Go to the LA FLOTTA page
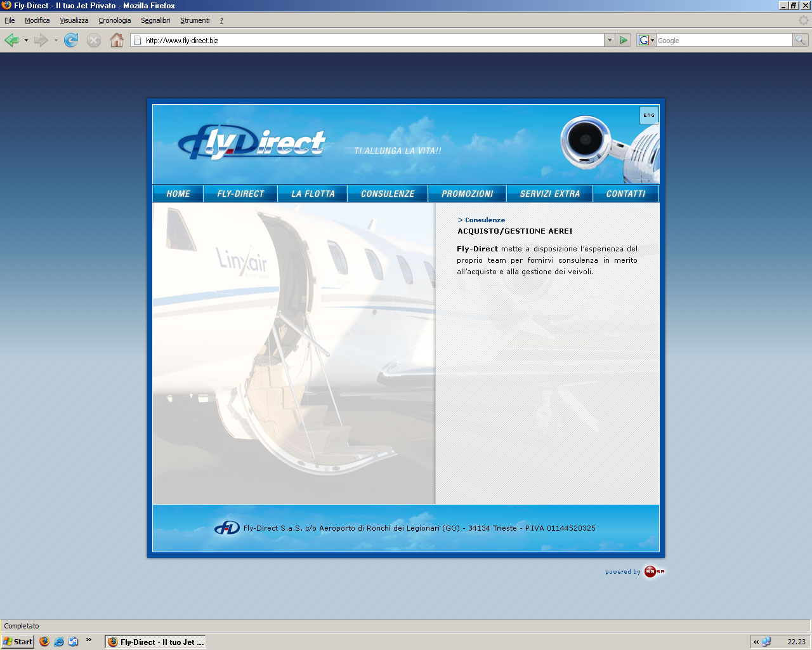This screenshot has width=812, height=650. tap(313, 194)
